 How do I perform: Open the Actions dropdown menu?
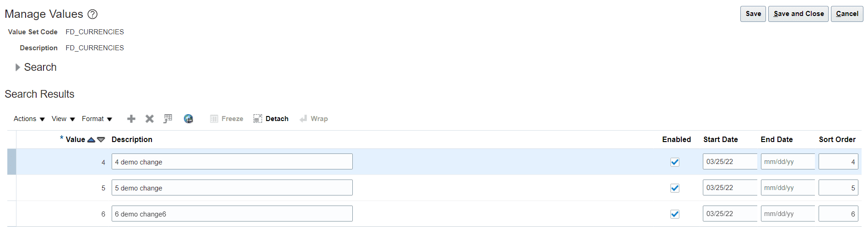[x=29, y=119]
